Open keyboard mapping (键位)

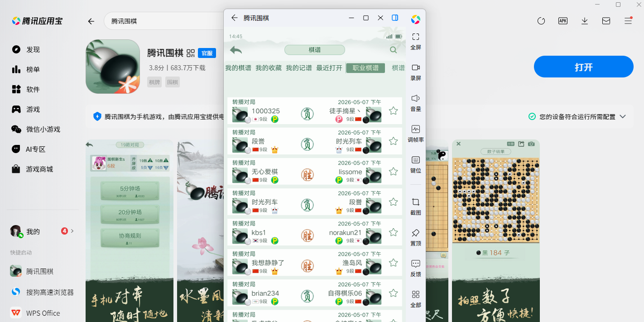[x=416, y=164]
